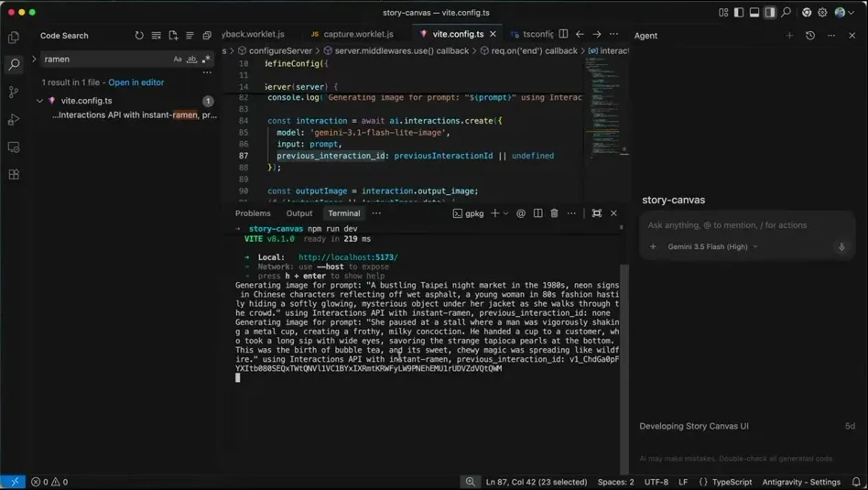Viewport: 868px width, 490px height.
Task: Select the Terminal panel tab
Action: point(343,213)
